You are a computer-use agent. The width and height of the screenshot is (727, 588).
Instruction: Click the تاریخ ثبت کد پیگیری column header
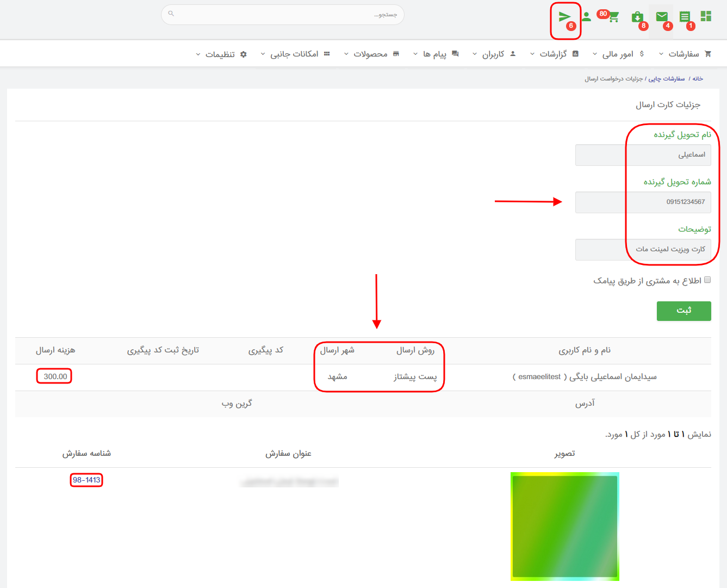[163, 350]
